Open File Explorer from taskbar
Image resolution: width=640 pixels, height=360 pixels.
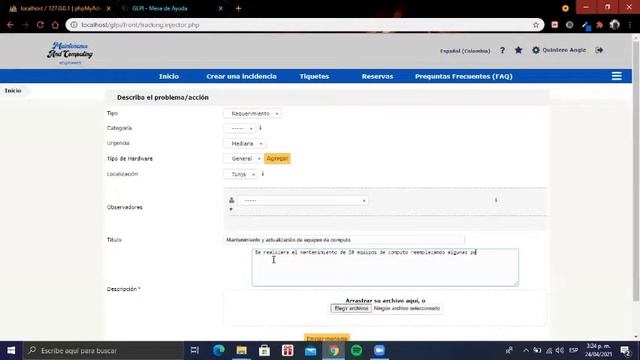(242, 351)
